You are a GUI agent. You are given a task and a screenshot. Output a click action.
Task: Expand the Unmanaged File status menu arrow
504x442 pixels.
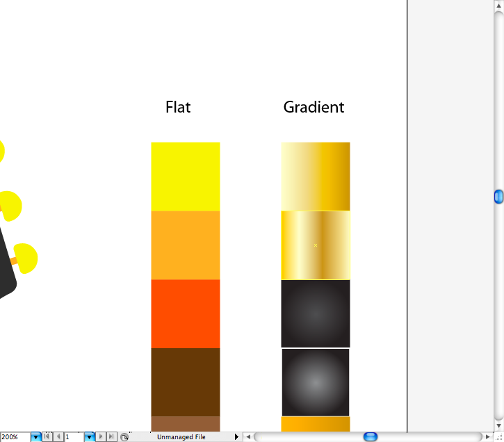tap(236, 437)
